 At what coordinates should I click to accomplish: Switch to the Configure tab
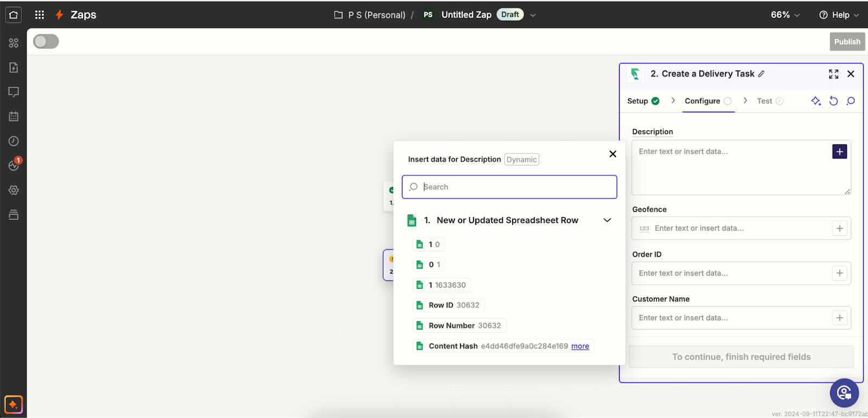pos(708,101)
